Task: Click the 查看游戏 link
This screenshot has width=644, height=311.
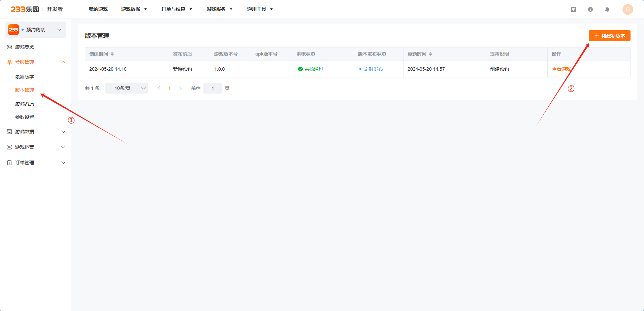Action: [561, 69]
